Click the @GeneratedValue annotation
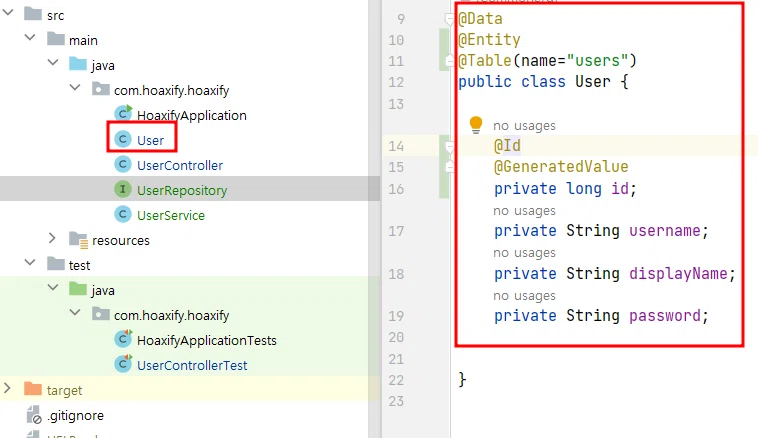This screenshot has width=758, height=438. point(561,167)
